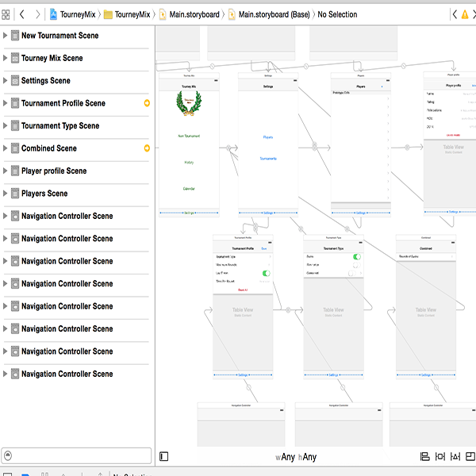
Task: Click red Reset All button on canvas
Action: pyautogui.click(x=243, y=290)
